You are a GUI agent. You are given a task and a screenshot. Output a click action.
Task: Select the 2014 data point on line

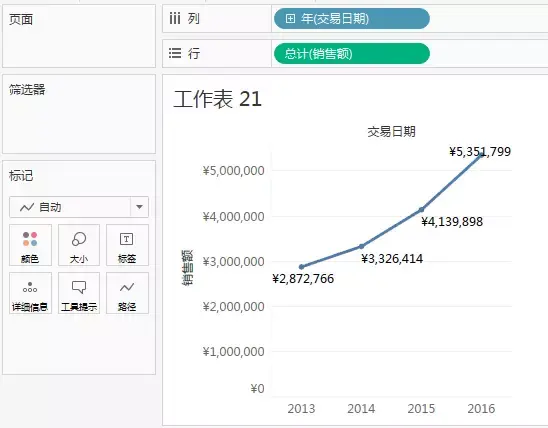click(x=361, y=246)
